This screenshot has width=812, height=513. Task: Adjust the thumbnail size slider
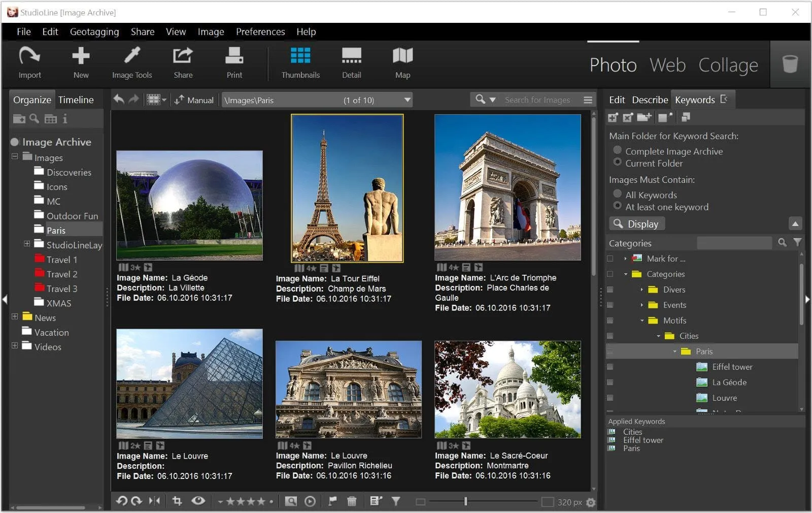[x=465, y=502]
